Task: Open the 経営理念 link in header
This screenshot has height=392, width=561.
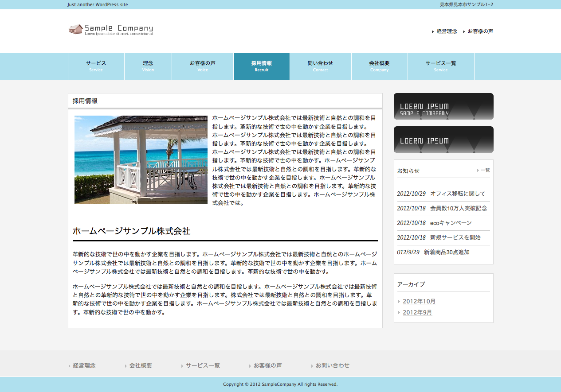Action: (x=447, y=31)
